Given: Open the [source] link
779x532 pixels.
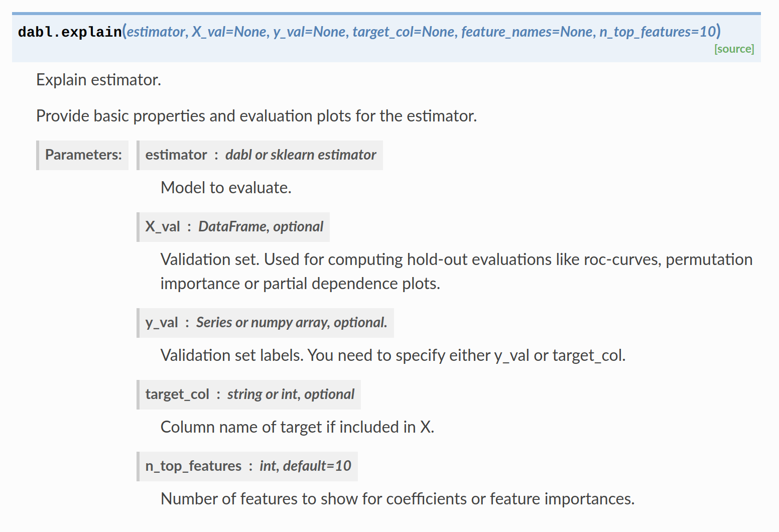Looking at the screenshot, I should coord(734,49).
